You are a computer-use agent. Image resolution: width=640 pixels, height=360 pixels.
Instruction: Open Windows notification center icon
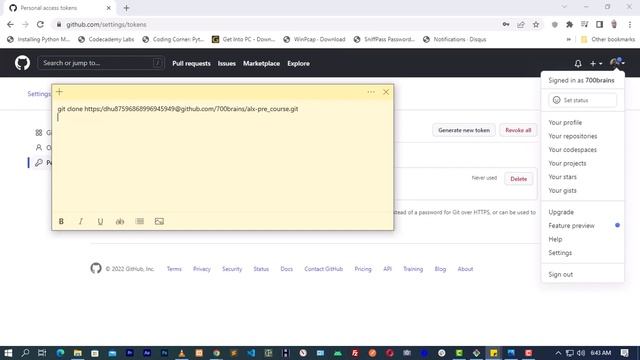click(x=624, y=353)
